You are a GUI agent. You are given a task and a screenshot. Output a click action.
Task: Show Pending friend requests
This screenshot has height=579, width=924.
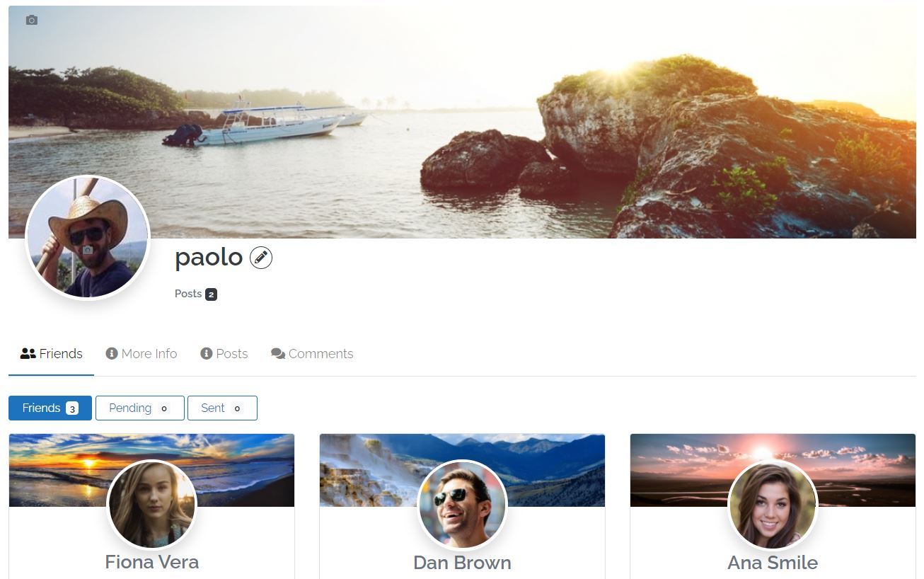140,408
